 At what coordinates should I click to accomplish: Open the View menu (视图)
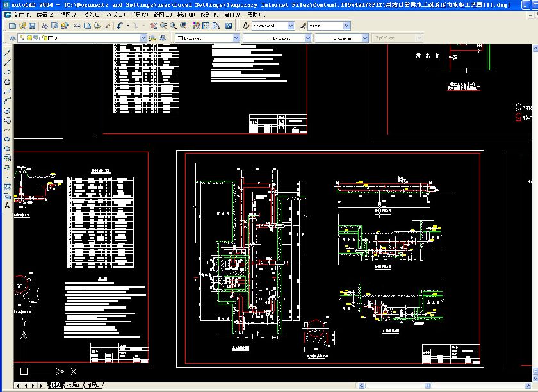[69, 15]
